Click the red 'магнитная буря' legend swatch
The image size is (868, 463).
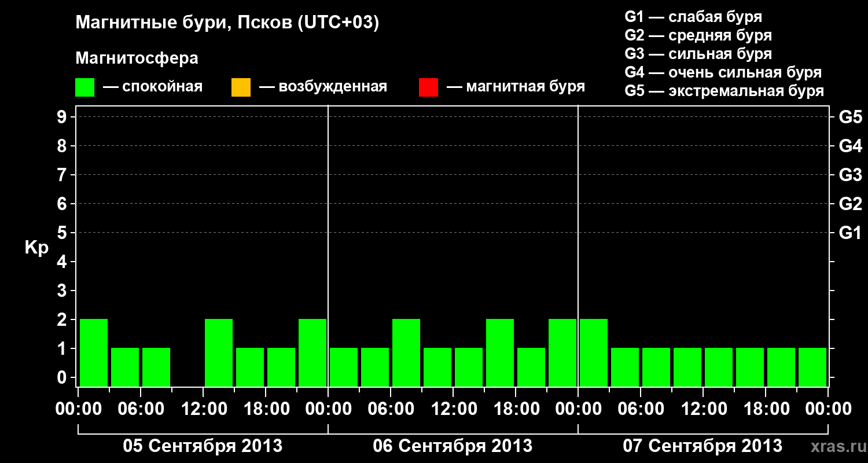pyautogui.click(x=428, y=87)
